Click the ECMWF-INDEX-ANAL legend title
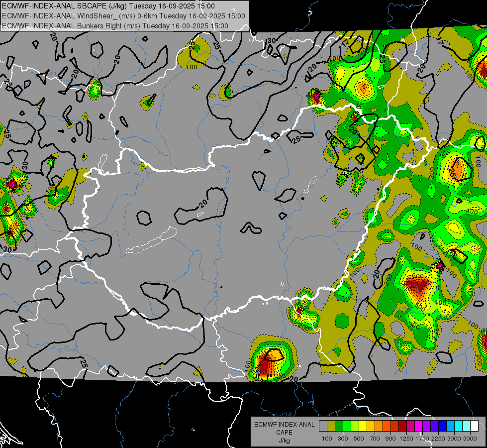 coord(284,425)
